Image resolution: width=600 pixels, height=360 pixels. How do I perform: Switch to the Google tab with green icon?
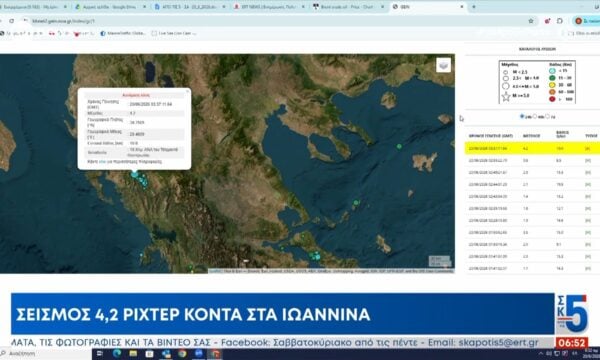(109, 7)
